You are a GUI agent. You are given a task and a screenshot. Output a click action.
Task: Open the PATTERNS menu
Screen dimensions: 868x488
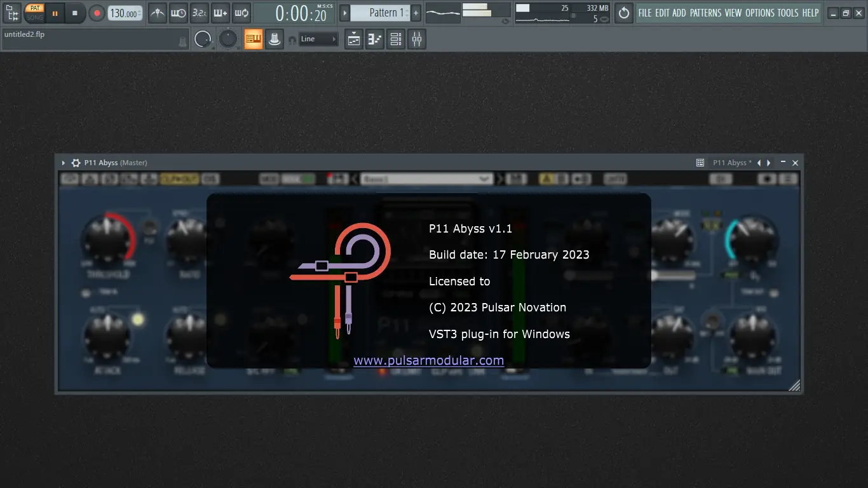coord(705,13)
